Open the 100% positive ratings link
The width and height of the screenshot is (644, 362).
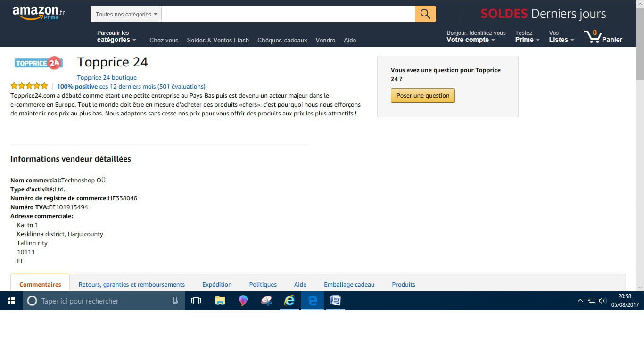131,86
